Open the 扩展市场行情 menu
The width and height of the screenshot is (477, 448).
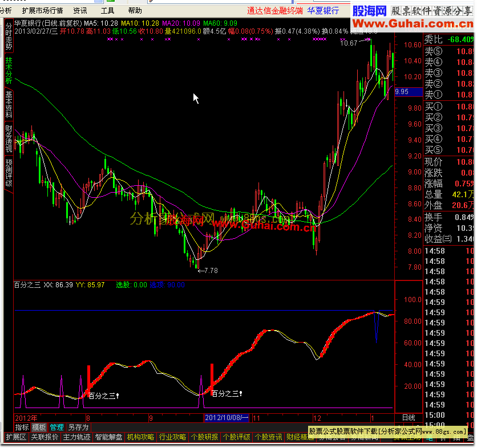click(42, 11)
